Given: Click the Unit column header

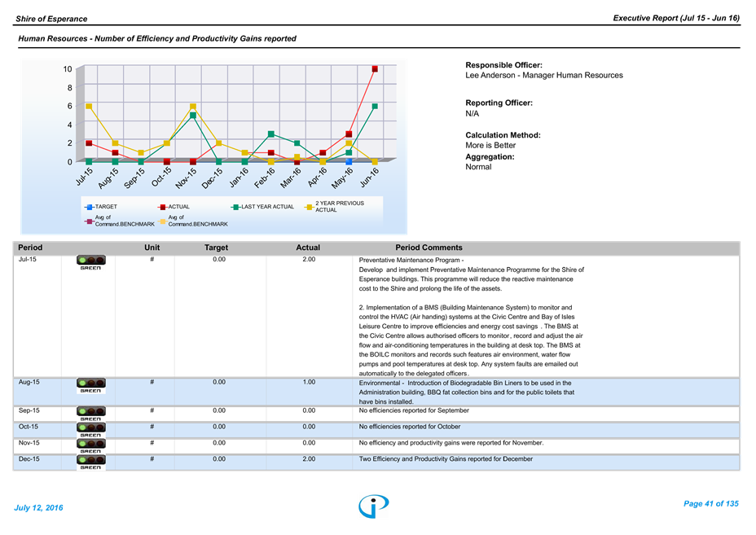Looking at the screenshot, I should (x=152, y=248).
